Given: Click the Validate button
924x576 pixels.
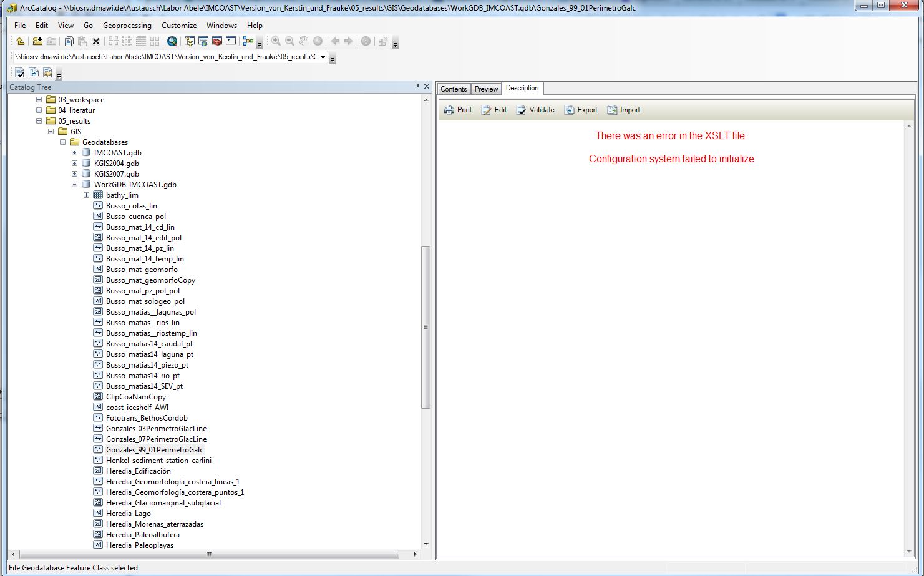Looking at the screenshot, I should [x=535, y=110].
